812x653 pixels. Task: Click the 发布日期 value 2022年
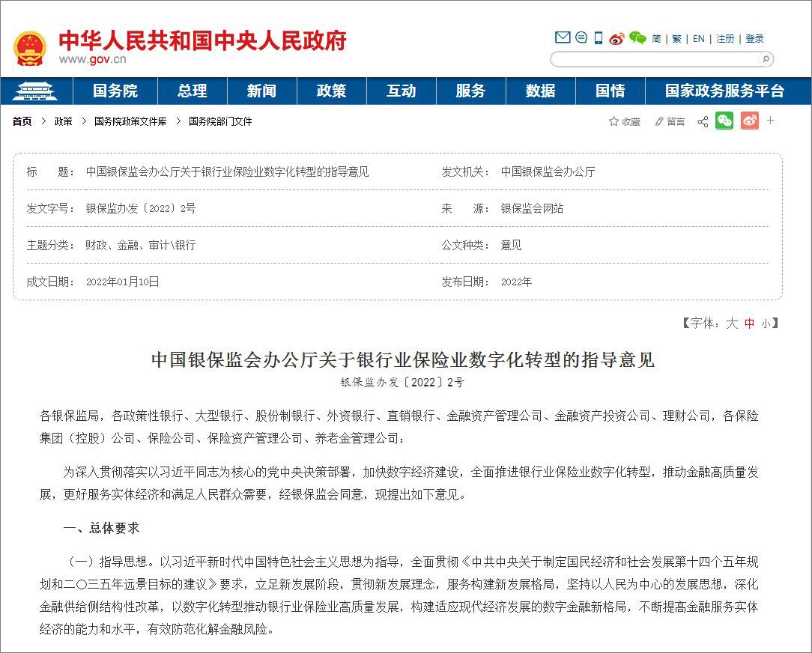point(516,282)
